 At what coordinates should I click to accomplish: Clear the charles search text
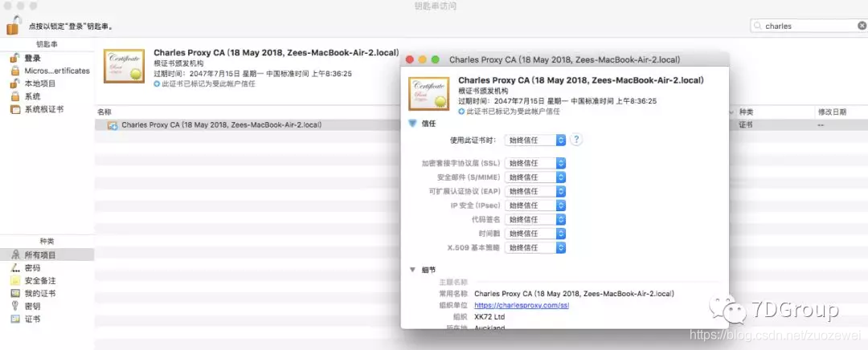pos(862,26)
